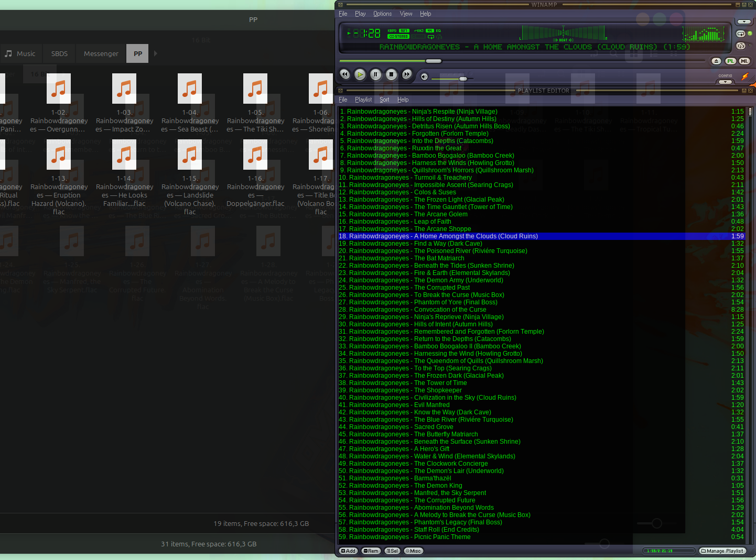The height and width of the screenshot is (560, 756).
Task: Click the Add button in Playlist Editor
Action: (348, 551)
